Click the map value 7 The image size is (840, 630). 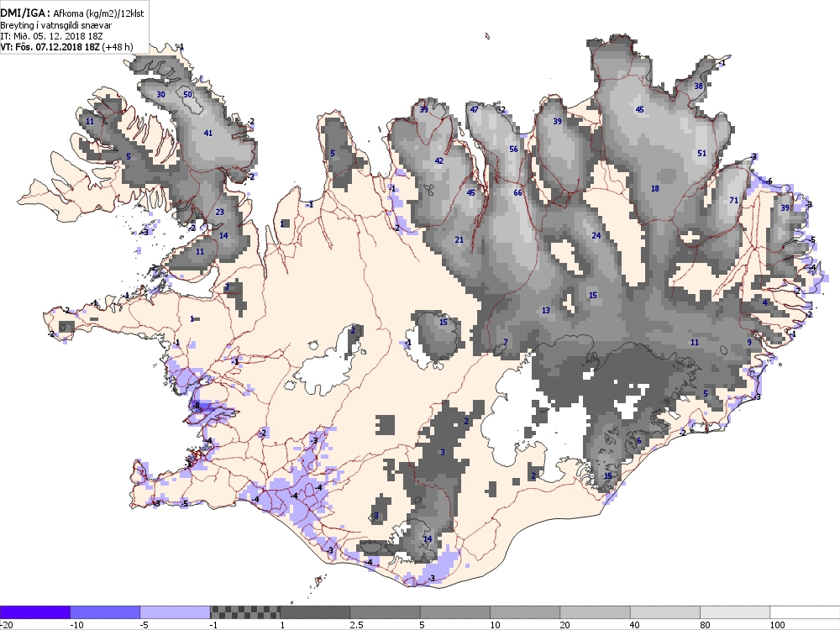click(x=505, y=343)
